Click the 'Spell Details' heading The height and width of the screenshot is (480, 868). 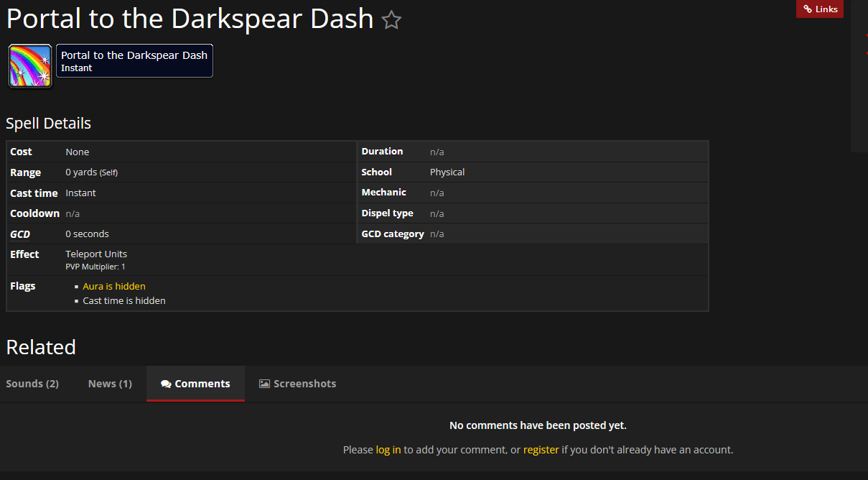pyautogui.click(x=48, y=123)
